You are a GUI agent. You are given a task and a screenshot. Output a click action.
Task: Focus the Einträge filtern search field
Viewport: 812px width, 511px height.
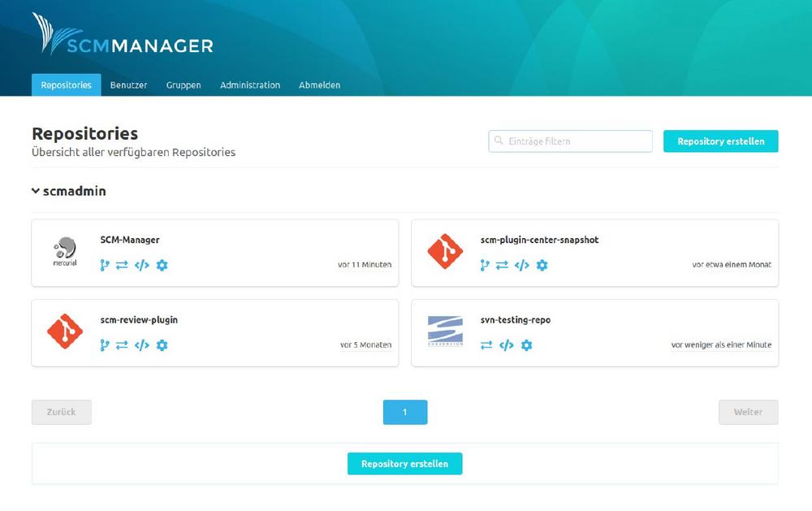(577, 141)
